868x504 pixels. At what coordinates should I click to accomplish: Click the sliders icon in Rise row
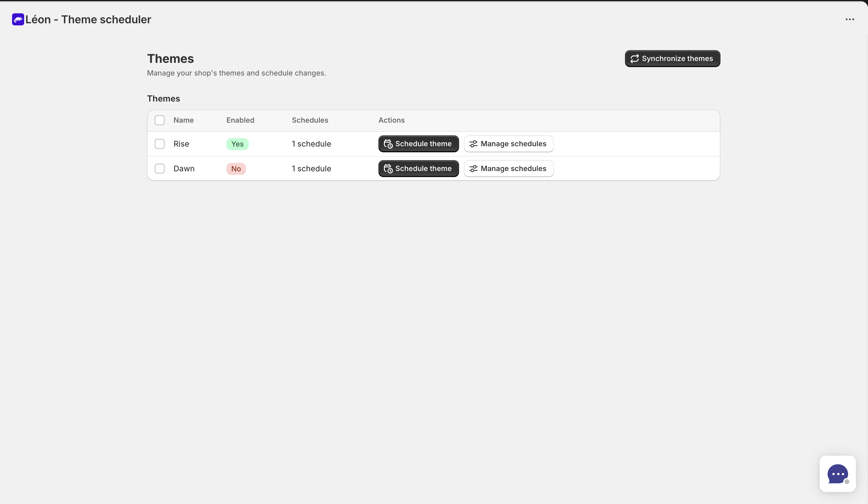point(473,144)
